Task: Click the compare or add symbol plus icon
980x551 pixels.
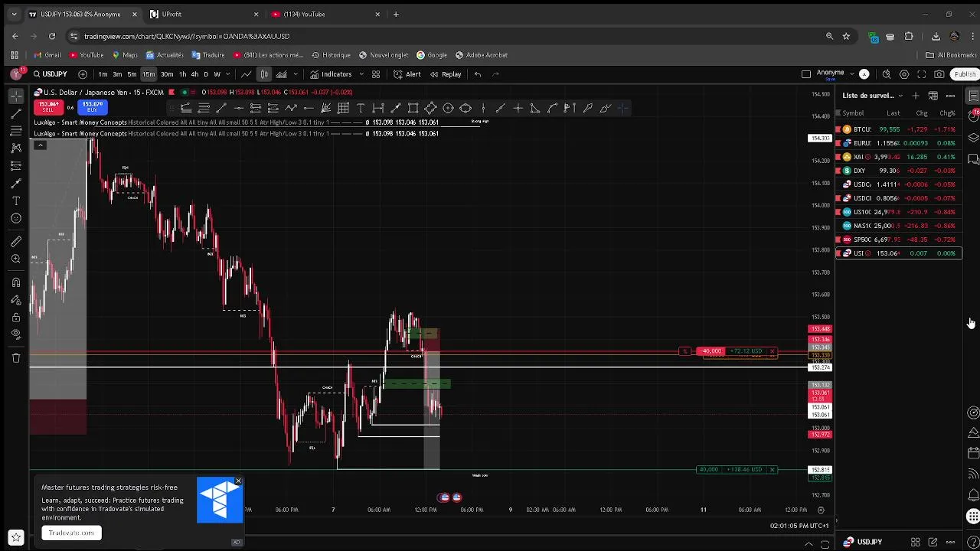Action: (x=83, y=74)
